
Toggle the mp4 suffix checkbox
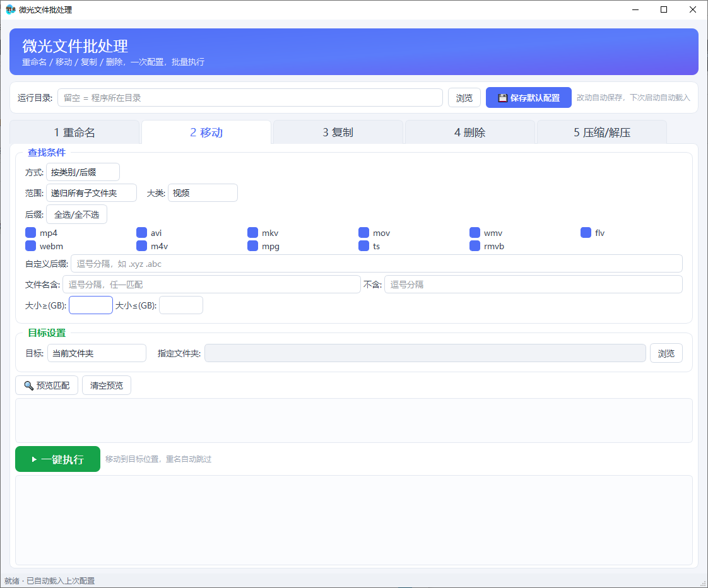31,233
